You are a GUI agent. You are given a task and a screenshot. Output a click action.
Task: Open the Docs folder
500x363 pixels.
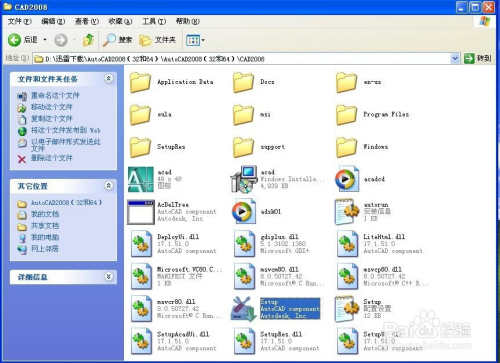254,82
